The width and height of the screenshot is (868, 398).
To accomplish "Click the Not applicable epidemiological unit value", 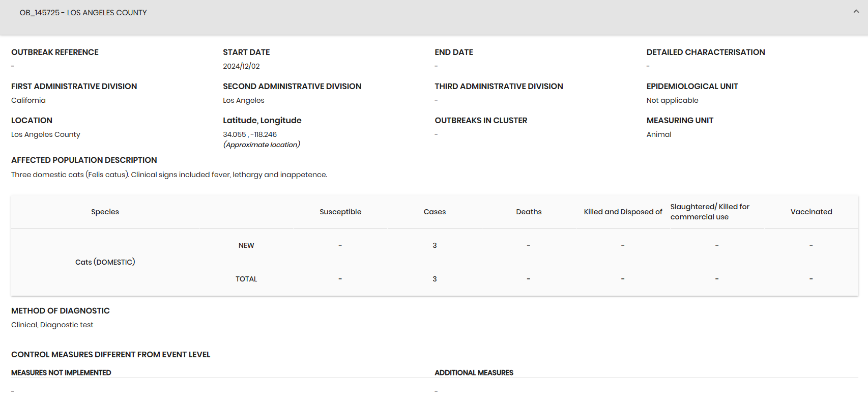I will pos(672,100).
